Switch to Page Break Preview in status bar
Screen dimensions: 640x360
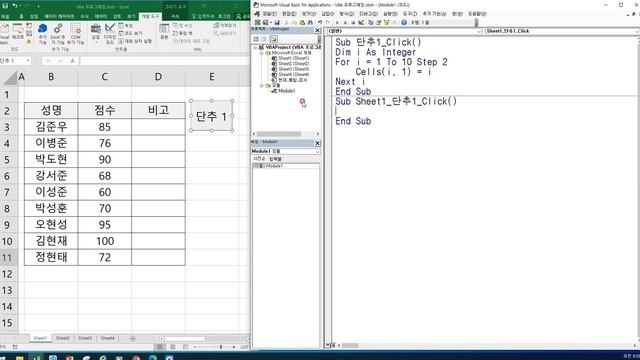click(x=186, y=347)
